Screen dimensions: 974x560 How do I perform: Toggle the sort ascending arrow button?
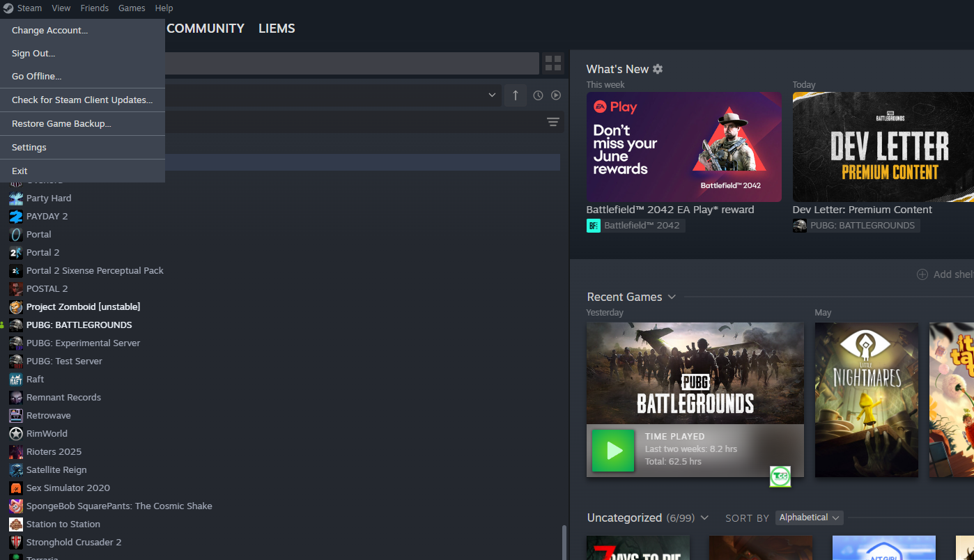515,95
